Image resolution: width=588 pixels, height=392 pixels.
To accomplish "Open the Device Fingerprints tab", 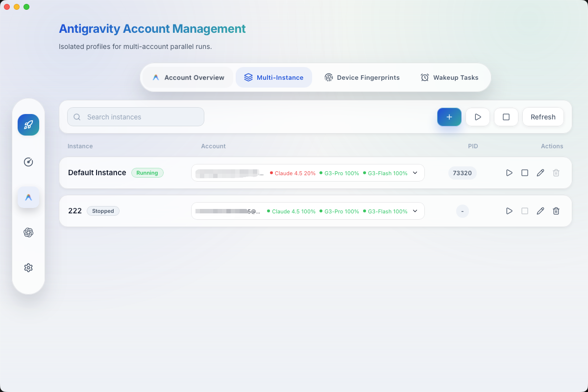I will [362, 77].
